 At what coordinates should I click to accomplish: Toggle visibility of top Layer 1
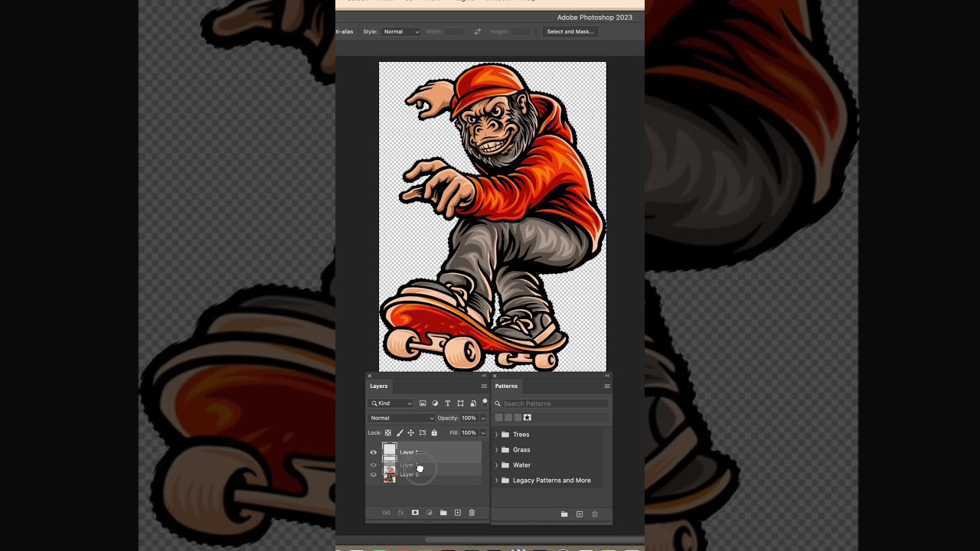coord(374,452)
